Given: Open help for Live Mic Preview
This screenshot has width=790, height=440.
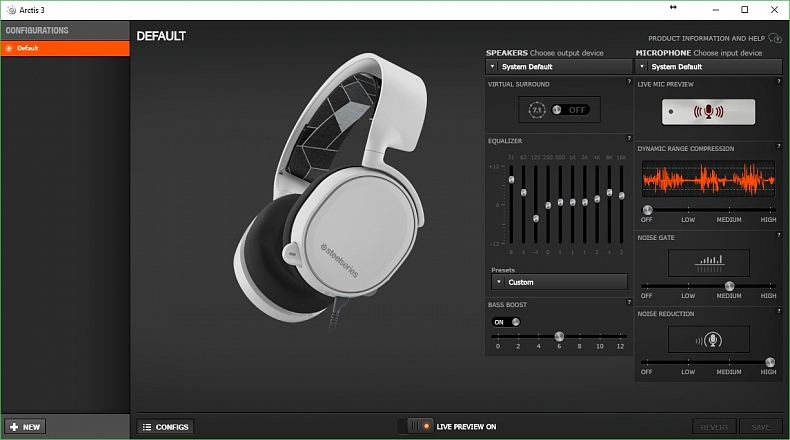Looking at the screenshot, I should click(778, 81).
